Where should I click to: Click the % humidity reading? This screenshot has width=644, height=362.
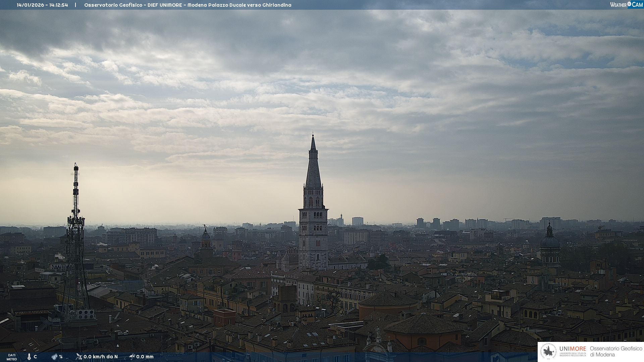click(x=61, y=357)
